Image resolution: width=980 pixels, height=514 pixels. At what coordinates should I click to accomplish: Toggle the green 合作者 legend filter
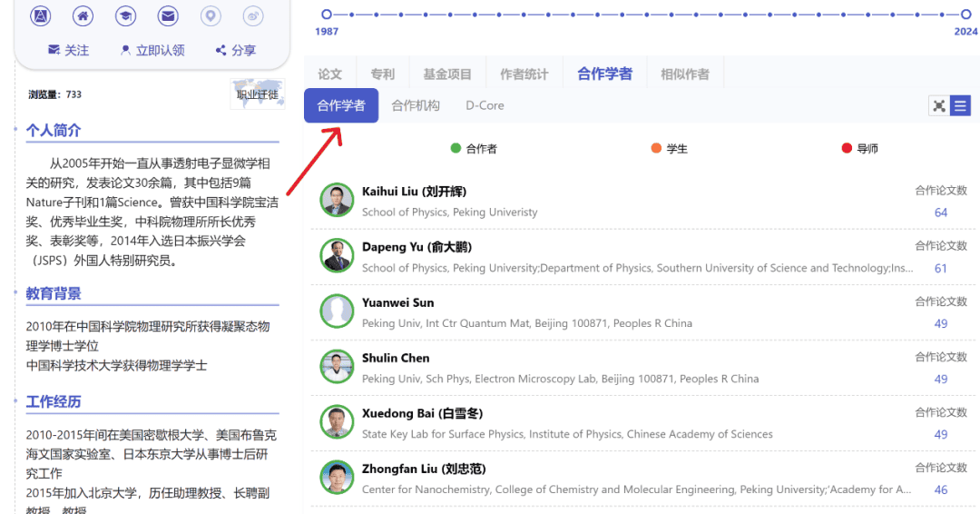click(474, 149)
